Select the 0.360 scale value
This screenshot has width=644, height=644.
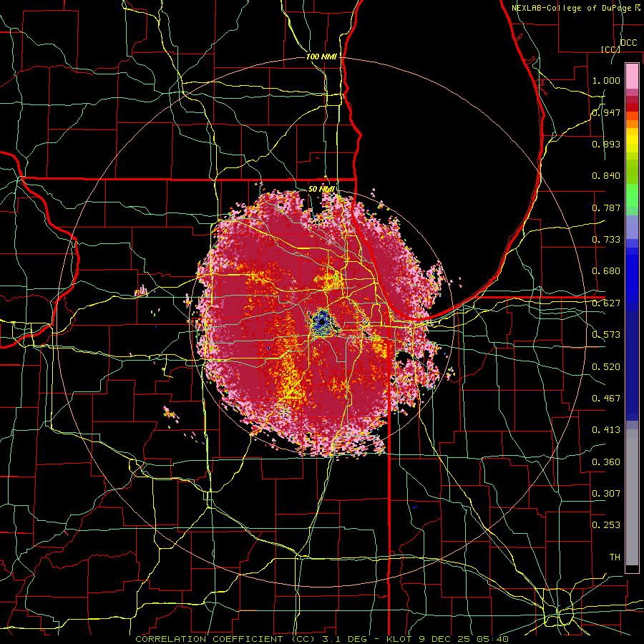(x=606, y=462)
